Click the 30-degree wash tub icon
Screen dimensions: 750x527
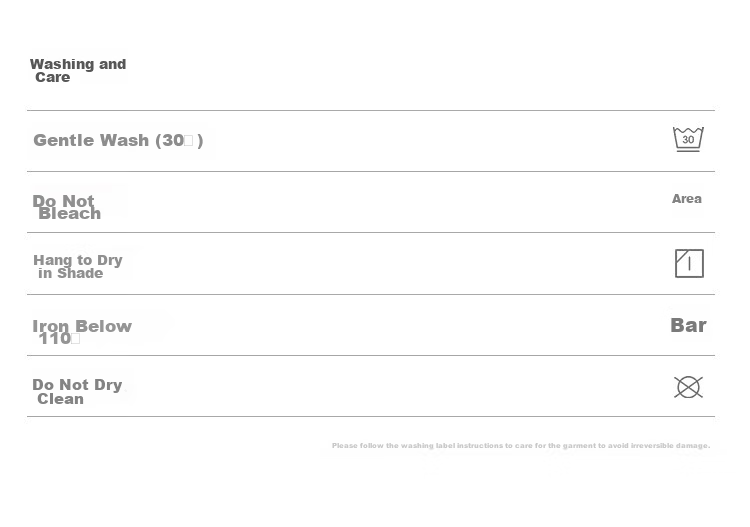[688, 139]
